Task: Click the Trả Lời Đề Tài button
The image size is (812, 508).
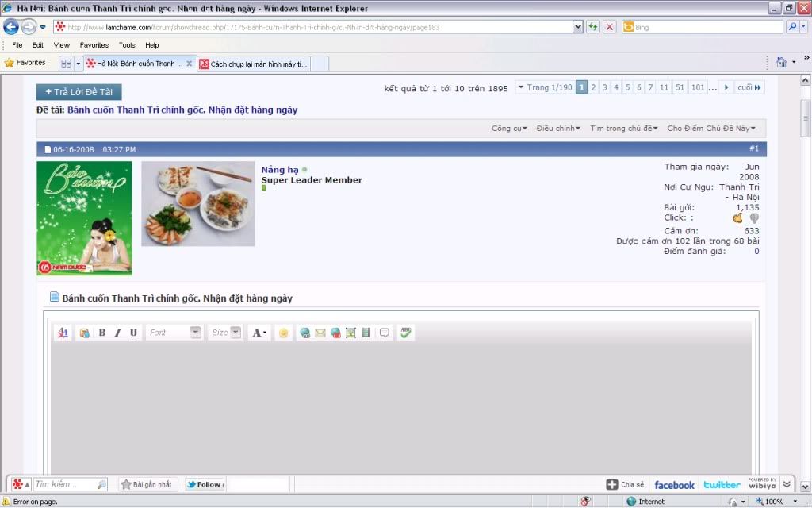Action: (79, 92)
